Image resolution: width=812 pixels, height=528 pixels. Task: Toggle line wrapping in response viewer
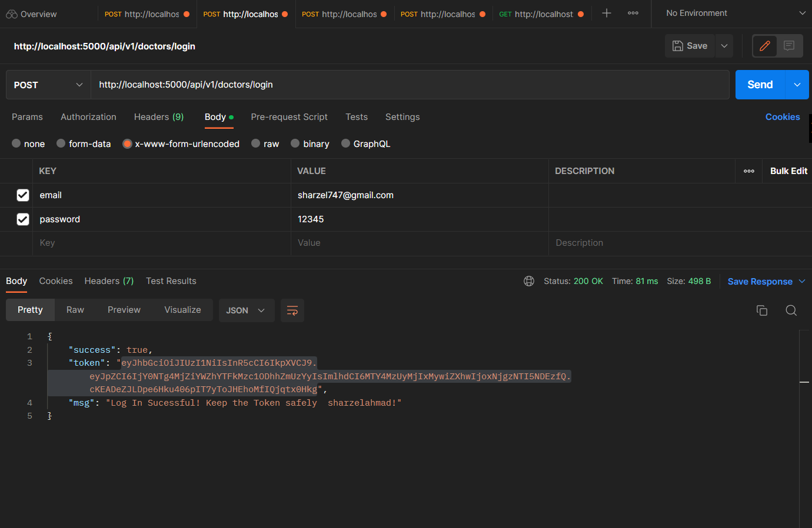[292, 310]
